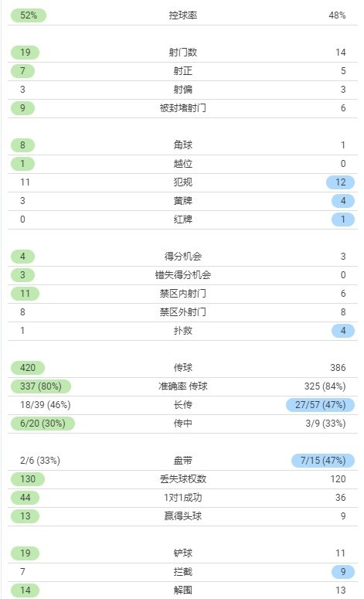
Task: Select the 得分机会 label
Action: [x=183, y=257]
